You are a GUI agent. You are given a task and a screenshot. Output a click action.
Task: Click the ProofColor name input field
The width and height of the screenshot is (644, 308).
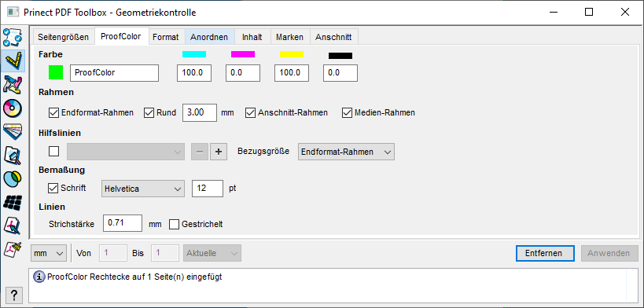[x=114, y=73]
